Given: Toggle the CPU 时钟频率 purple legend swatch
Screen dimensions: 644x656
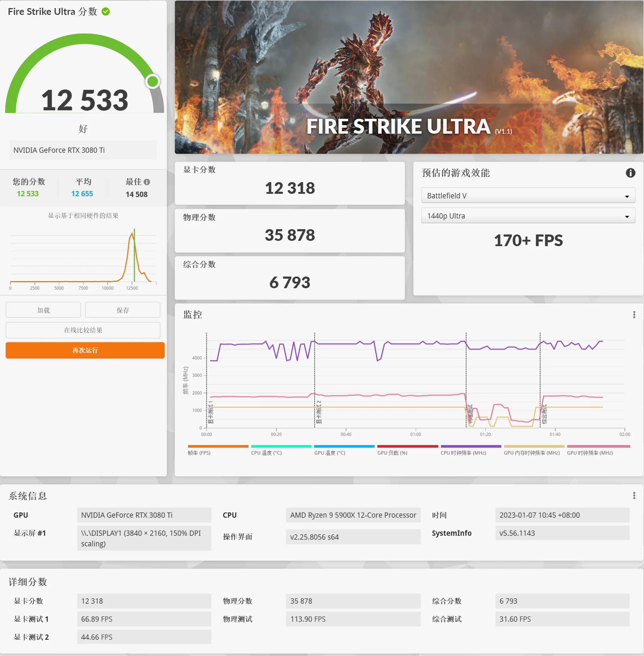Looking at the screenshot, I should tap(471, 446).
